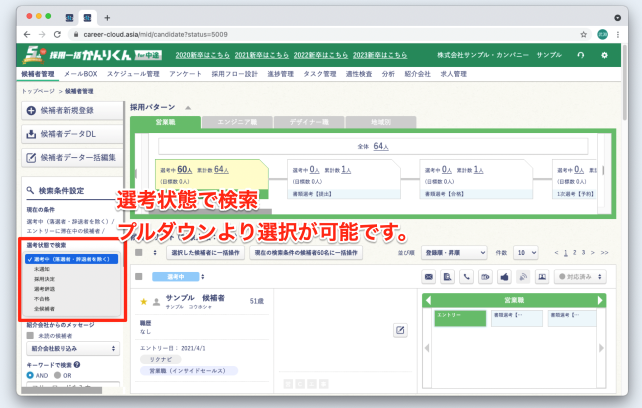The width and height of the screenshot is (642, 408).
Task: Open the 進捗管理 menu
Action: (x=280, y=74)
